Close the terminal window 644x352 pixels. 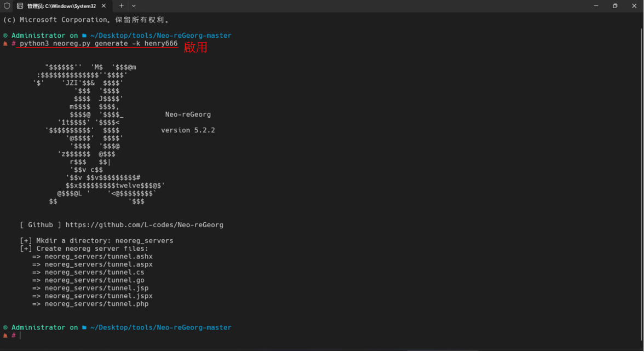coord(634,6)
